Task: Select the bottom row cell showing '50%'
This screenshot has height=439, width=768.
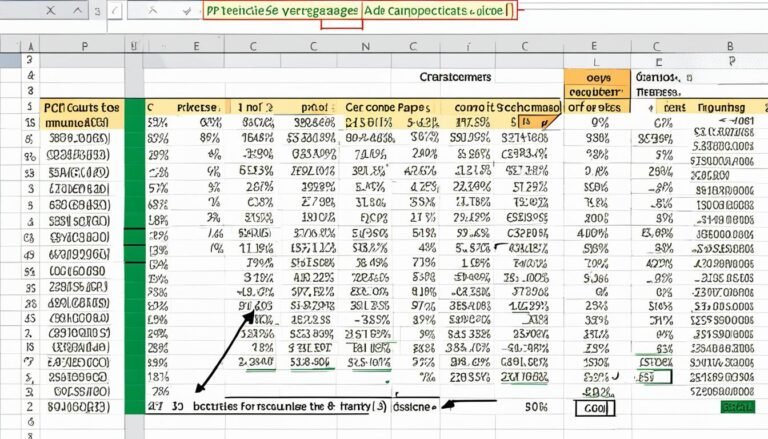Action: pyautogui.click(x=536, y=407)
